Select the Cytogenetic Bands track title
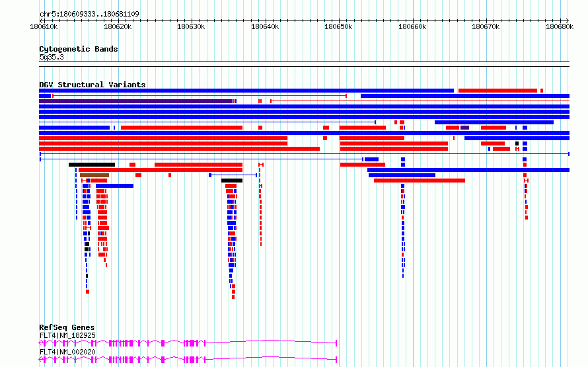Image resolution: width=588 pixels, height=367 pixels. point(79,49)
